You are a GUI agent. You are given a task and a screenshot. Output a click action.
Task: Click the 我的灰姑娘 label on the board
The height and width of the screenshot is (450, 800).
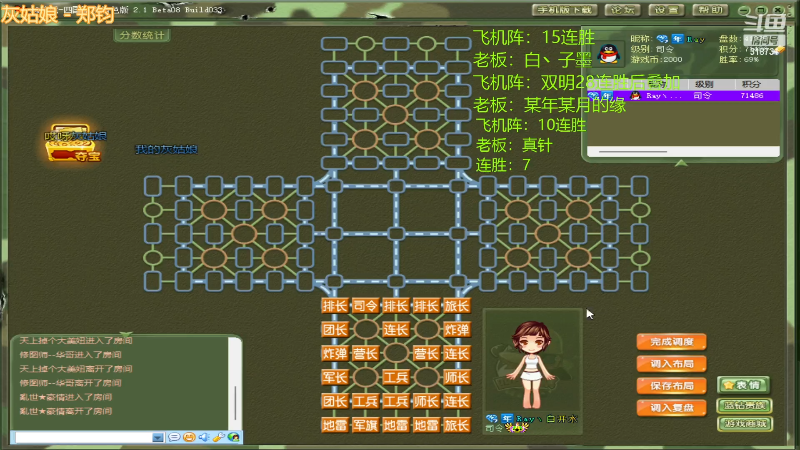(166, 149)
